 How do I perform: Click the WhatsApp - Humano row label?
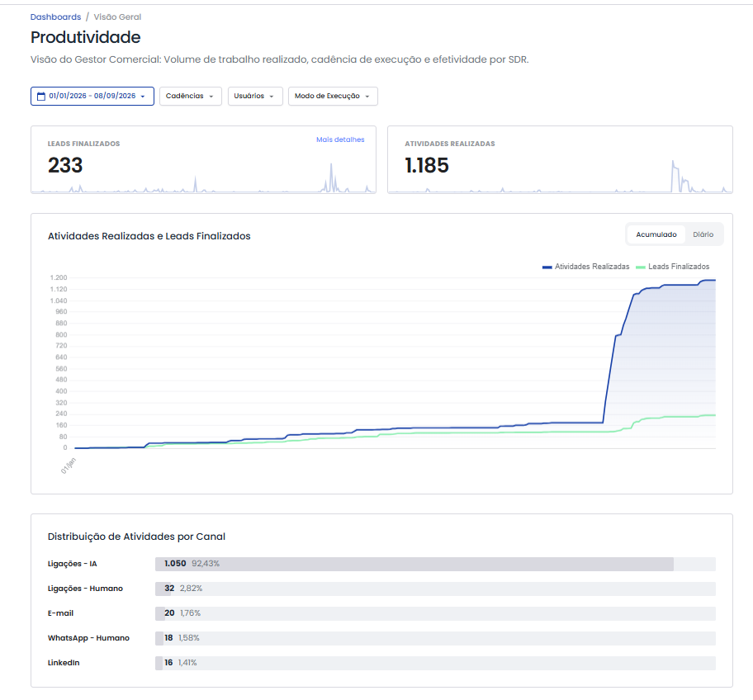[88, 638]
